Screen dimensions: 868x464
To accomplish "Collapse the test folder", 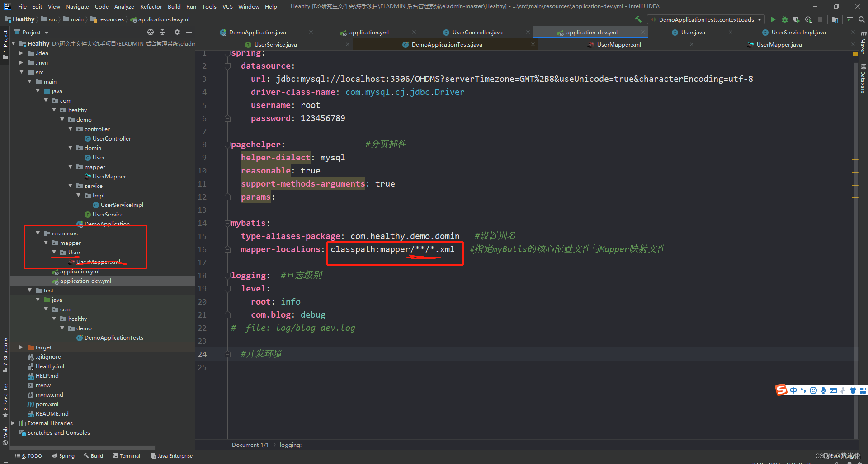I will [29, 290].
